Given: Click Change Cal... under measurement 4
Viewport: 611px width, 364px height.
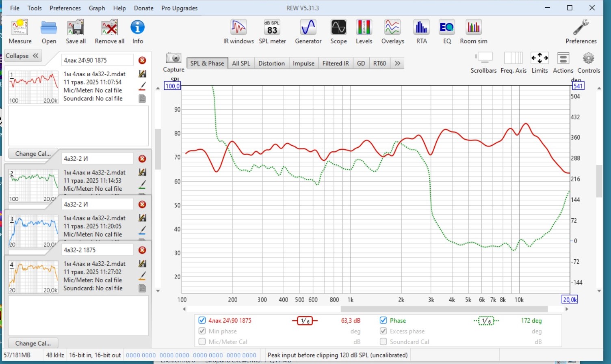Looking at the screenshot, I should 33,343.
